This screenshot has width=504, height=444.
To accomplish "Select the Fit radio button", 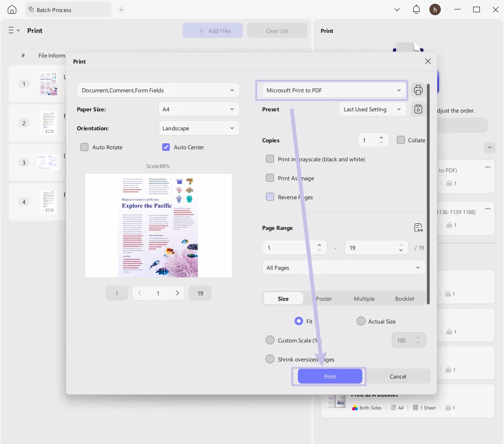I will pos(299,321).
